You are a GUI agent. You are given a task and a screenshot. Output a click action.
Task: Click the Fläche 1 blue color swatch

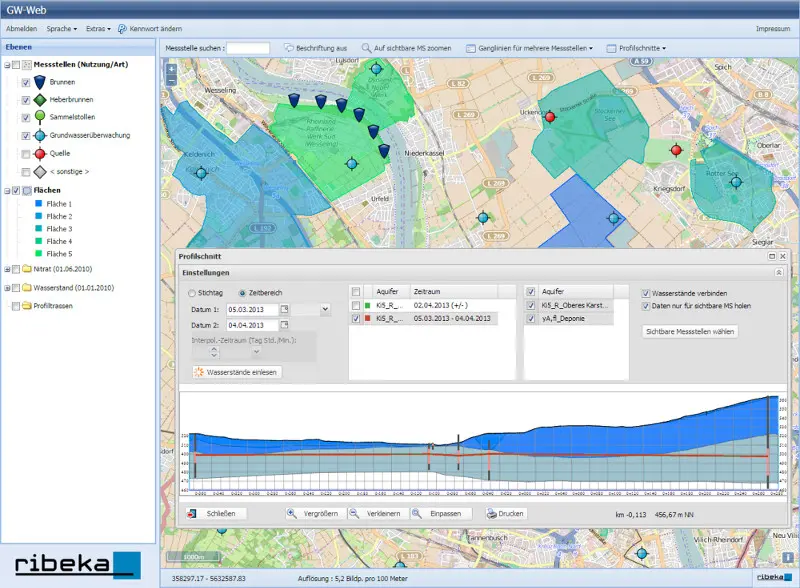click(38, 204)
